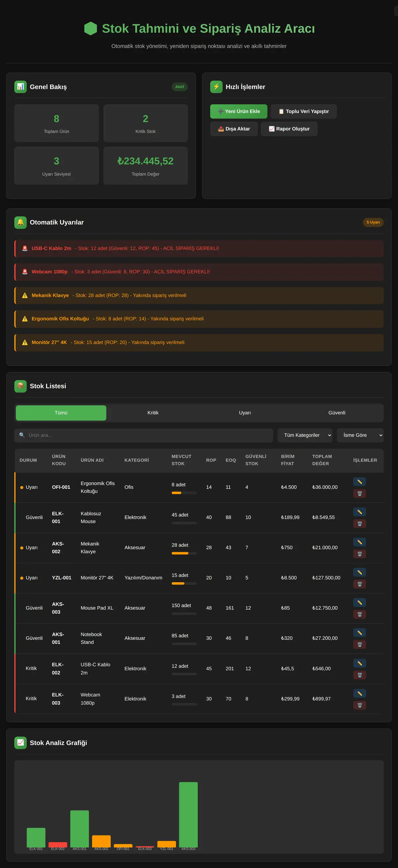Screen dimensions: 398x868
Task: Click the 5 Uyarı badge
Action: [373, 222]
